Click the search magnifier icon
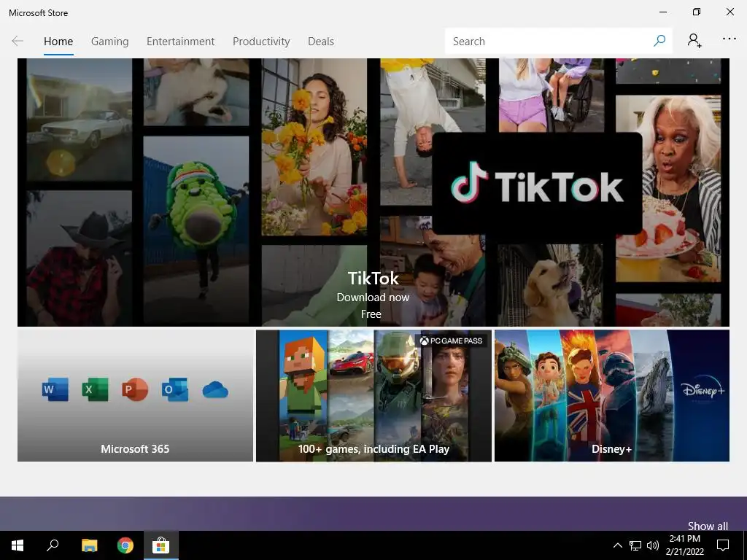Image resolution: width=747 pixels, height=560 pixels. (x=659, y=41)
